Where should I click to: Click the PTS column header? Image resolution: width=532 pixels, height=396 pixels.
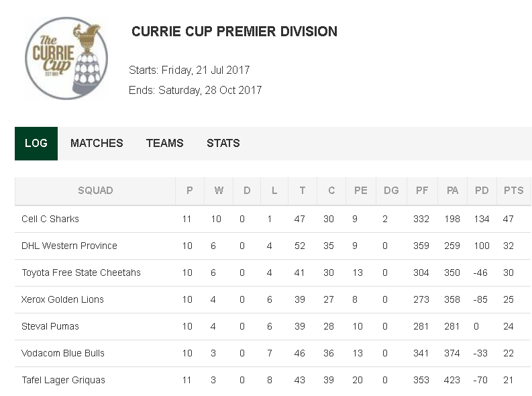(x=514, y=191)
